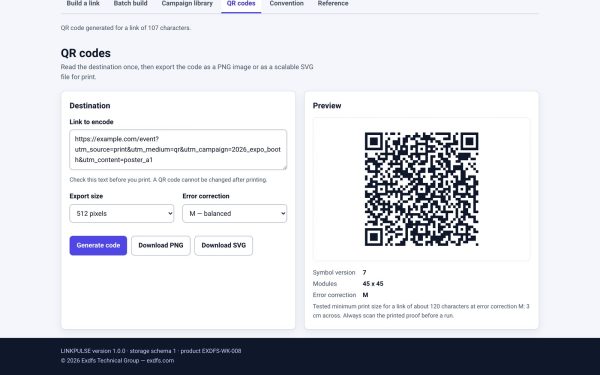Open the Error correction dropdown
Screen dimensions: 600x375
coord(235,214)
